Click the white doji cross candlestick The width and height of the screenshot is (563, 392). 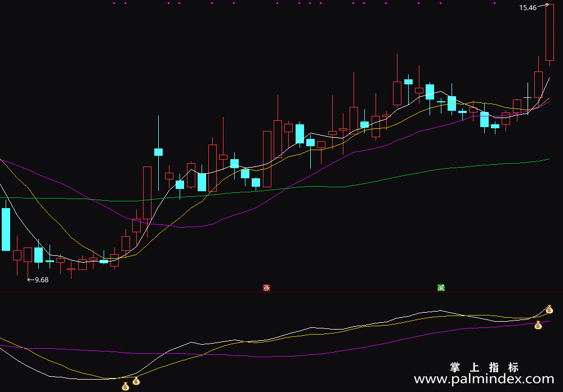(528, 97)
